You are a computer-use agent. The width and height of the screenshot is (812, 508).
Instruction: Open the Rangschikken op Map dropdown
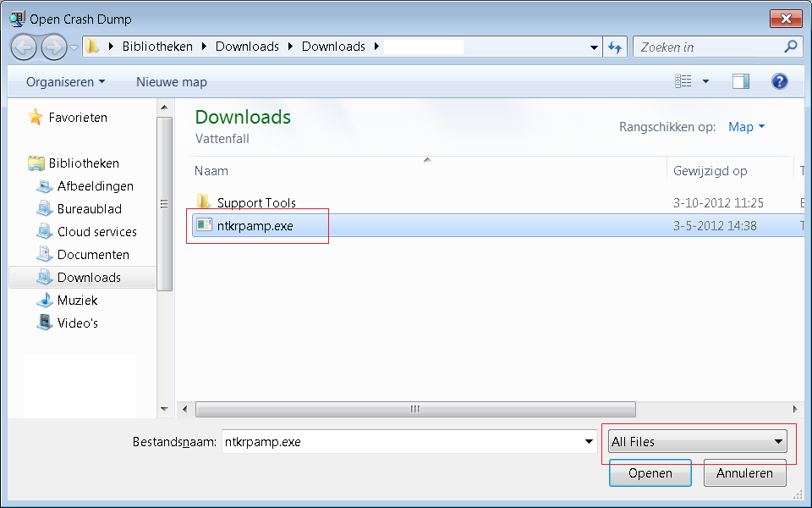746,127
